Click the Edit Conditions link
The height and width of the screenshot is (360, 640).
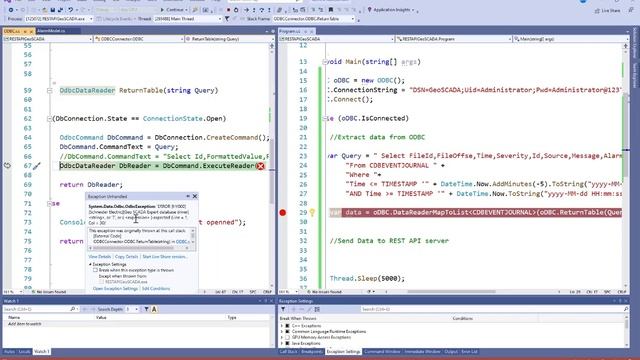(x=156, y=289)
